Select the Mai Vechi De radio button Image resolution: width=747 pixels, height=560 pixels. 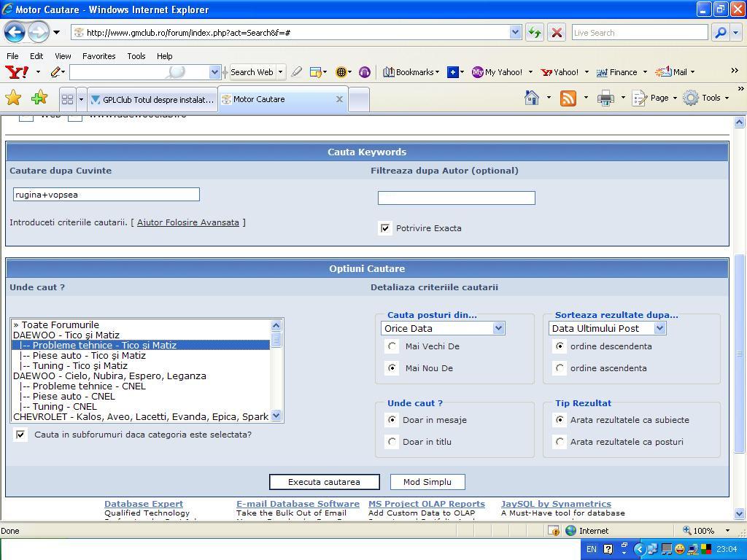[x=392, y=346]
